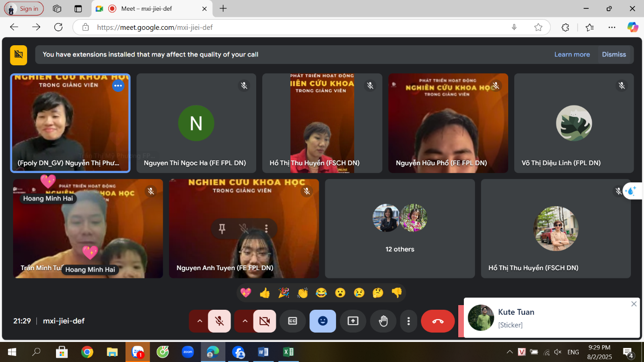Open the three-dot more options menu in call bar
The height and width of the screenshot is (362, 644).
coord(408,321)
